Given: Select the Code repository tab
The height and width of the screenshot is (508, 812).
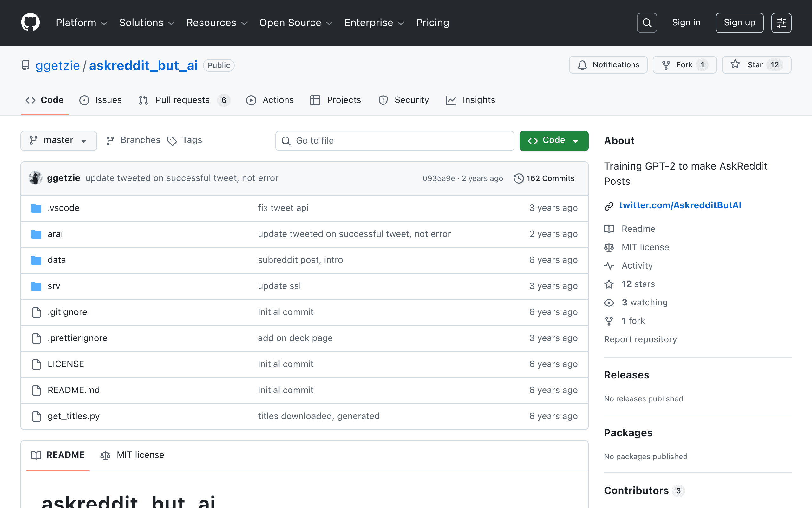Looking at the screenshot, I should [45, 100].
